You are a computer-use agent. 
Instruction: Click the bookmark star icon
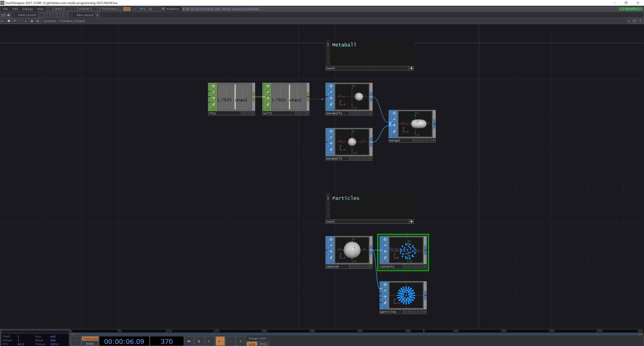(32, 21)
